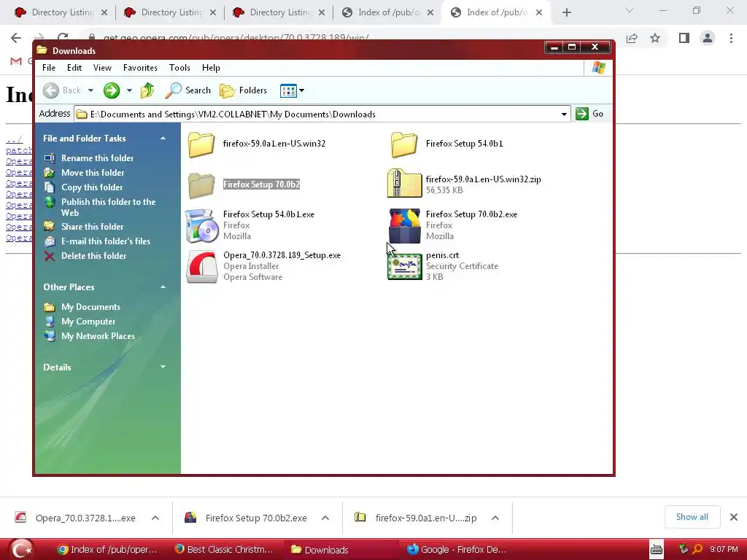Open the Forward button history dropdown
Viewport: 747px width, 560px height.
point(129,90)
